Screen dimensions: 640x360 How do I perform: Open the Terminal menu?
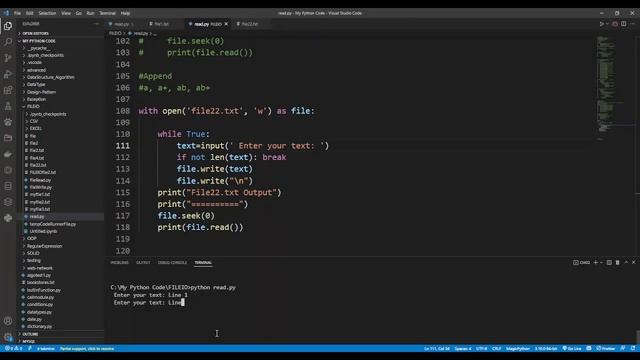(x=107, y=13)
